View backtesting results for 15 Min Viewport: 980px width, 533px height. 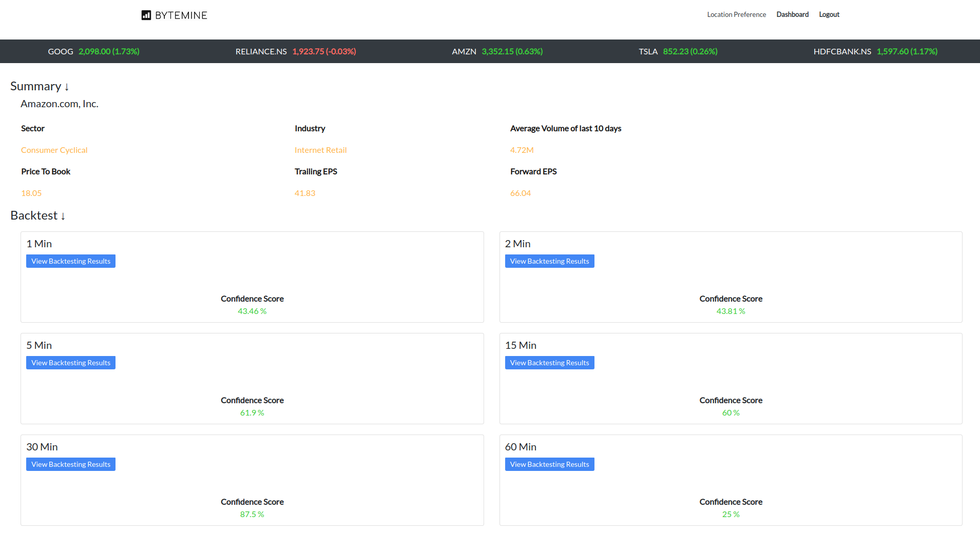549,363
